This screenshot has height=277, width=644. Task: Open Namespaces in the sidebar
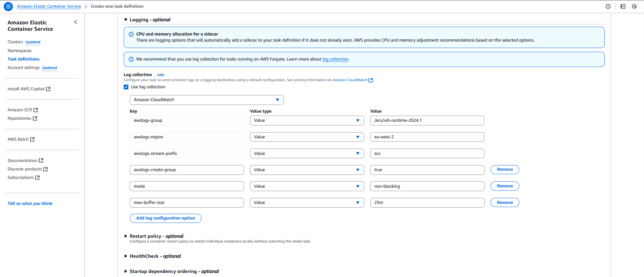(20, 51)
